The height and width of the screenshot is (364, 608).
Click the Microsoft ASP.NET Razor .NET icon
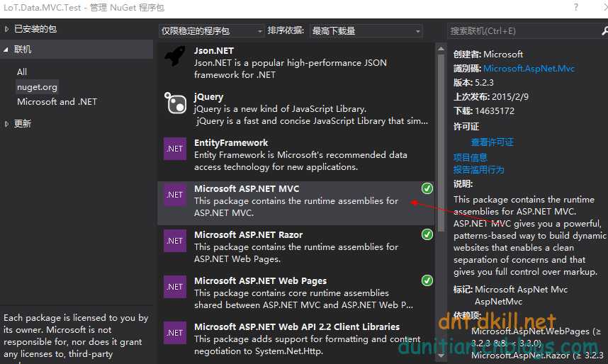tap(175, 241)
